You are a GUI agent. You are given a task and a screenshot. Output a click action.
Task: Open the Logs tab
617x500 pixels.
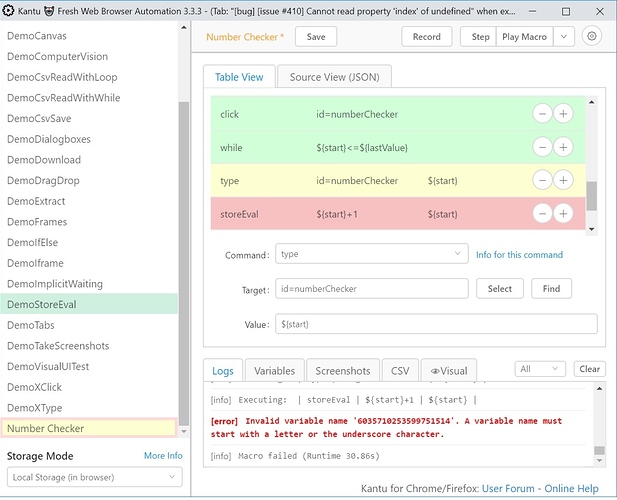pyautogui.click(x=223, y=371)
